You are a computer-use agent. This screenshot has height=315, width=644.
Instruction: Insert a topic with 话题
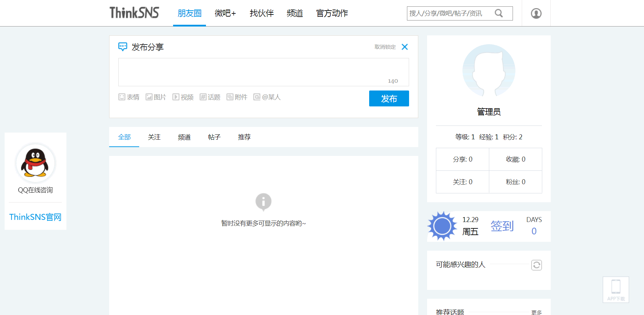pos(210,97)
